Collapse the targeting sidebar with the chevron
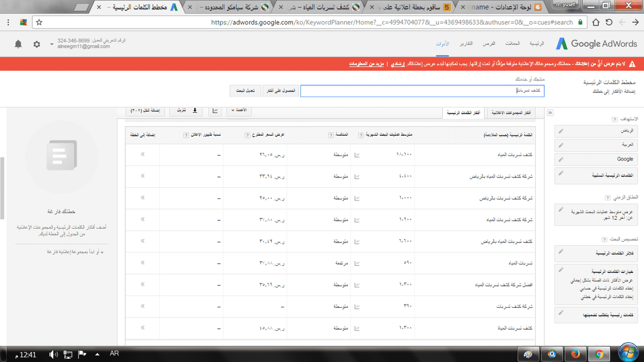The height and width of the screenshot is (362, 644). point(550,113)
